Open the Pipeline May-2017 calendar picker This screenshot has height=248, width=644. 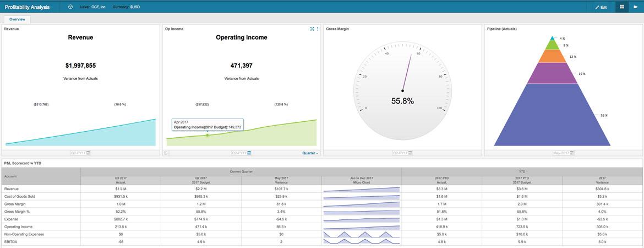click(572, 153)
